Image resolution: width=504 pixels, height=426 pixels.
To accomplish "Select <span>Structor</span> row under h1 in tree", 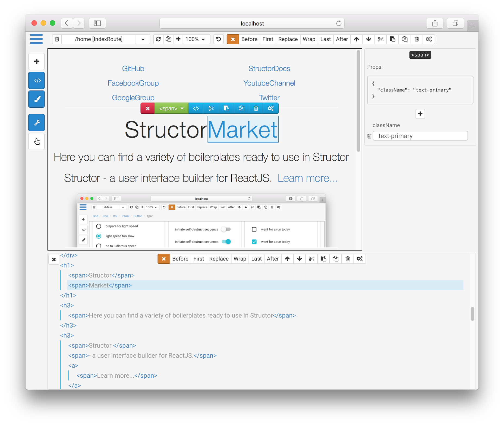I will (x=101, y=275).
